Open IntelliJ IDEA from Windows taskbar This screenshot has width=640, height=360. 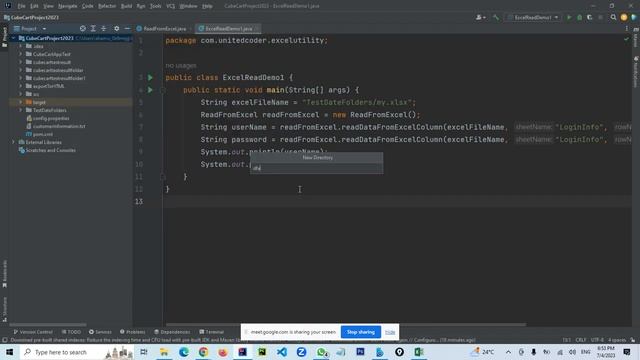tap(242, 352)
